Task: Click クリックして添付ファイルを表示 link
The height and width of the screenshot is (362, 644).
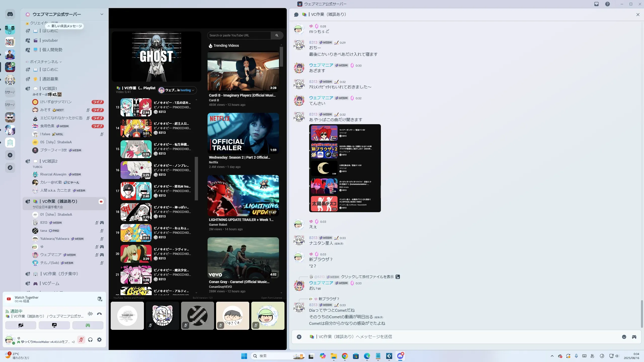Action: click(x=367, y=277)
